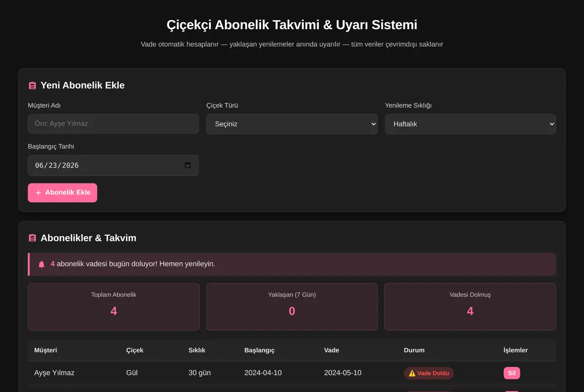Click the Başlangıç Tarihi date field

coord(113,165)
